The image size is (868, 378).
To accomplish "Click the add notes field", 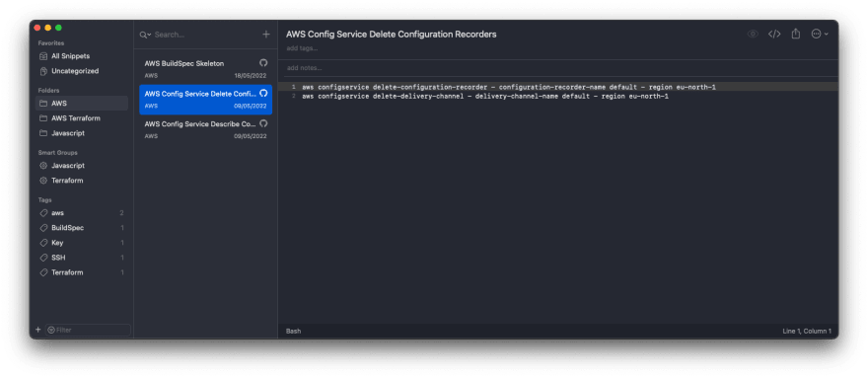I will point(304,68).
